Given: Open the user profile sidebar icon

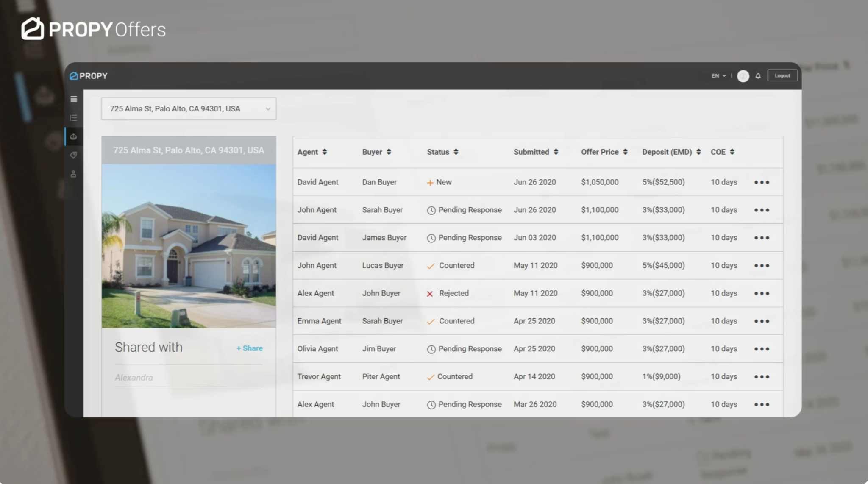Looking at the screenshot, I should 74,174.
